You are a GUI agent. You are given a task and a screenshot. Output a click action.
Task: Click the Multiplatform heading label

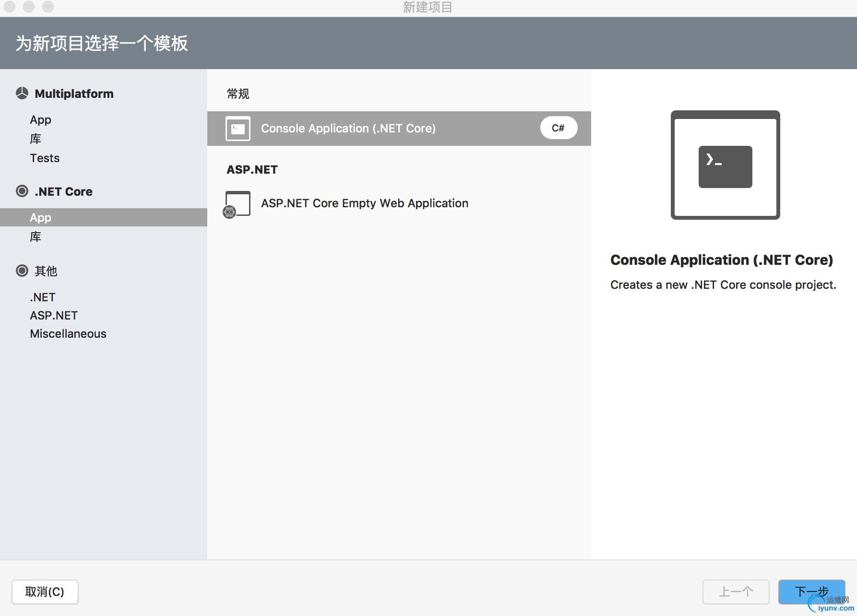coord(74,94)
